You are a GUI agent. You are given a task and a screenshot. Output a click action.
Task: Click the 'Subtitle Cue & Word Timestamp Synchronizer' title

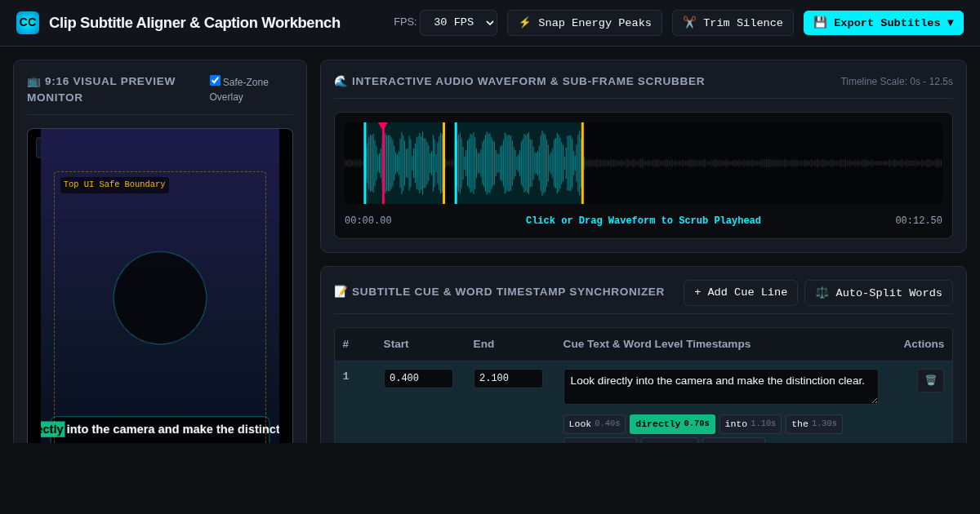point(499,292)
